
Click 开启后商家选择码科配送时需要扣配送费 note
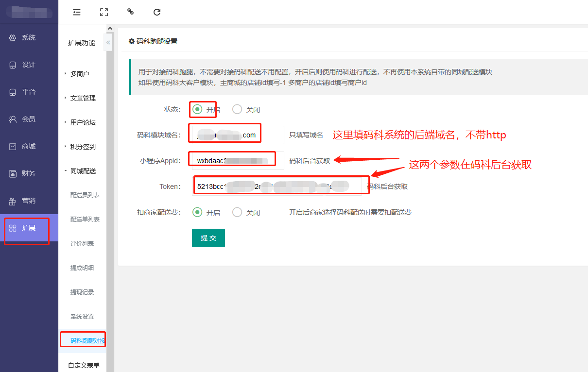pos(350,212)
